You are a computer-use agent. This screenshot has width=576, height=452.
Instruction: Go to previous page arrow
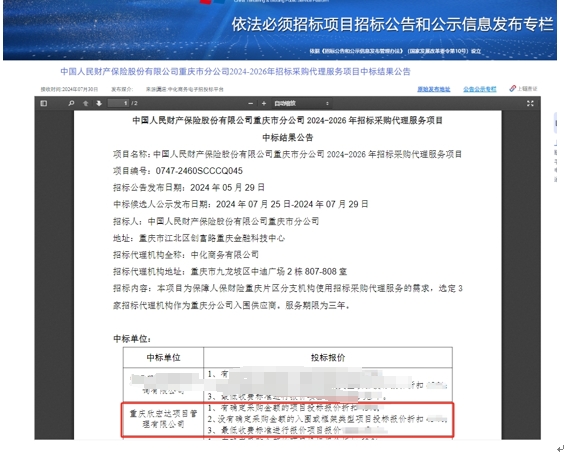pyautogui.click(x=86, y=103)
